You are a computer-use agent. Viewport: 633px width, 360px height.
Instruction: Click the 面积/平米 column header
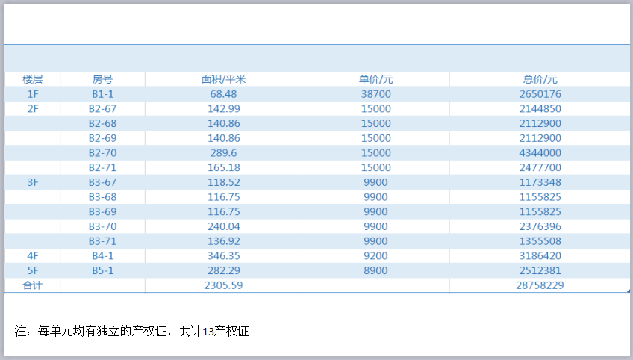coord(224,80)
